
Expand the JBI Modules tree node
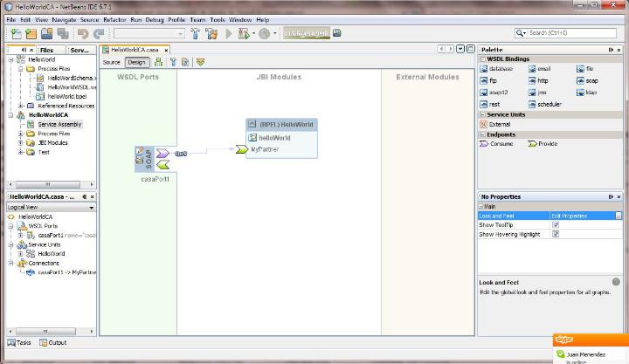[x=20, y=142]
